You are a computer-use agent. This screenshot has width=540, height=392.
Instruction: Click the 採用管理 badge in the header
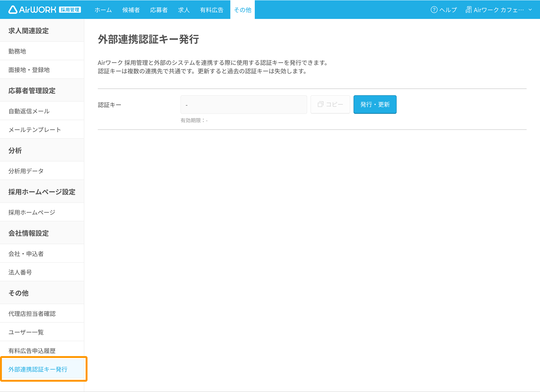pos(70,10)
